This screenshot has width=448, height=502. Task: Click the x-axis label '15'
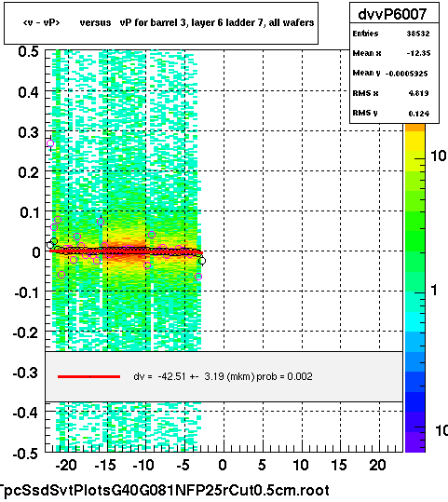339,465
